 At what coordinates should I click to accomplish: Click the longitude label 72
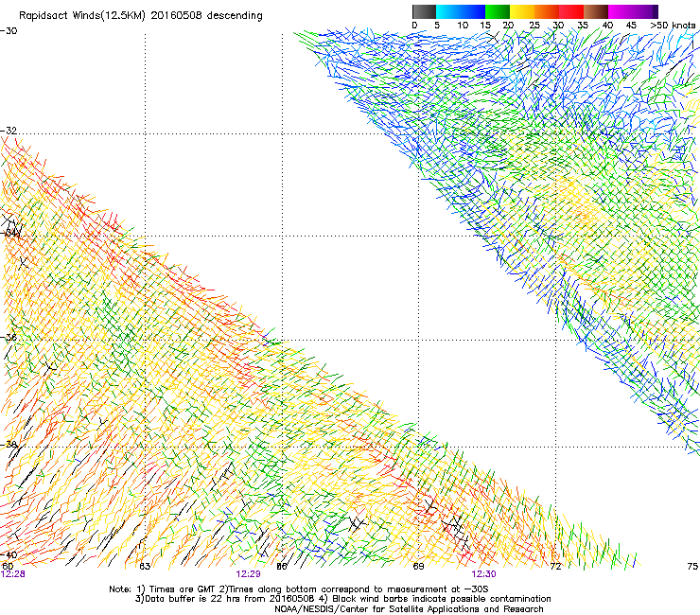555,567
